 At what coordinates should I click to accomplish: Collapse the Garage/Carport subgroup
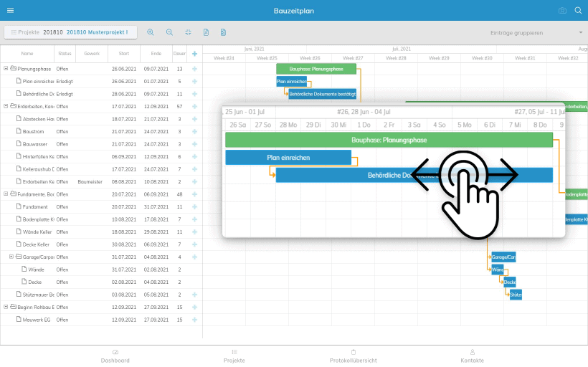[x=11, y=257]
